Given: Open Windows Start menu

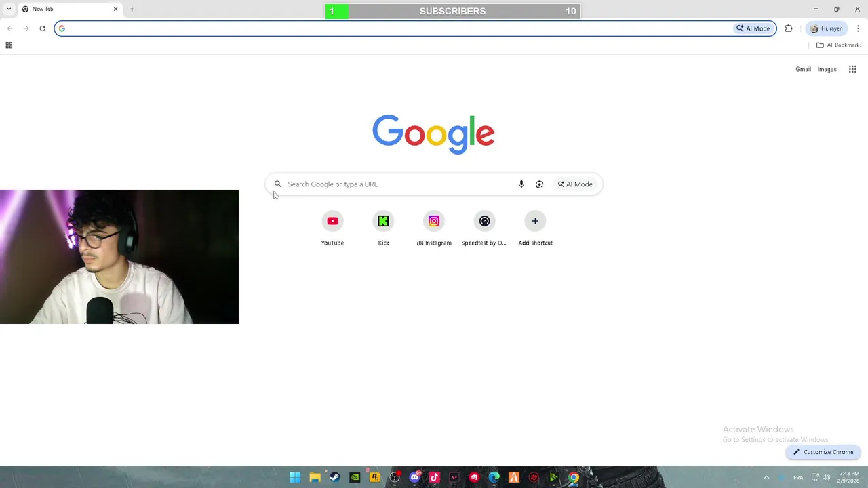Looking at the screenshot, I should (295, 477).
